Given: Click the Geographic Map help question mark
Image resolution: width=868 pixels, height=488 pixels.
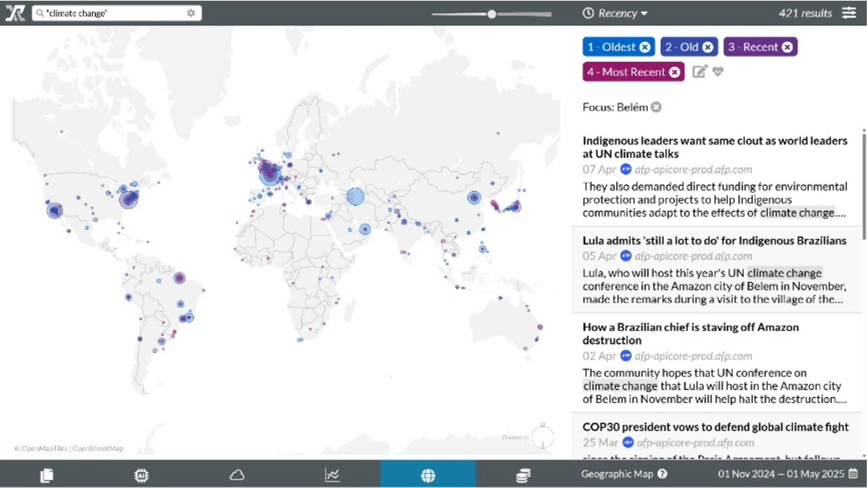Looking at the screenshot, I should tap(662, 474).
